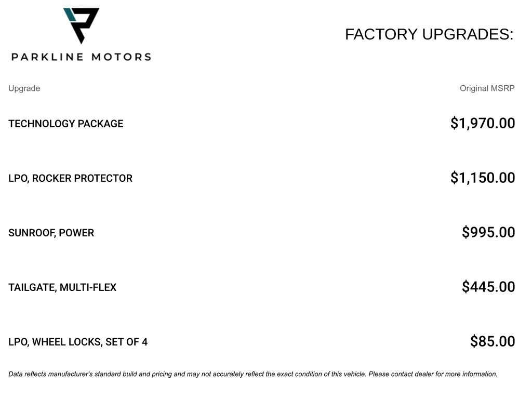This screenshot has height=399, width=532.
Task: Click the $1,150.00 price
Action: tap(483, 178)
